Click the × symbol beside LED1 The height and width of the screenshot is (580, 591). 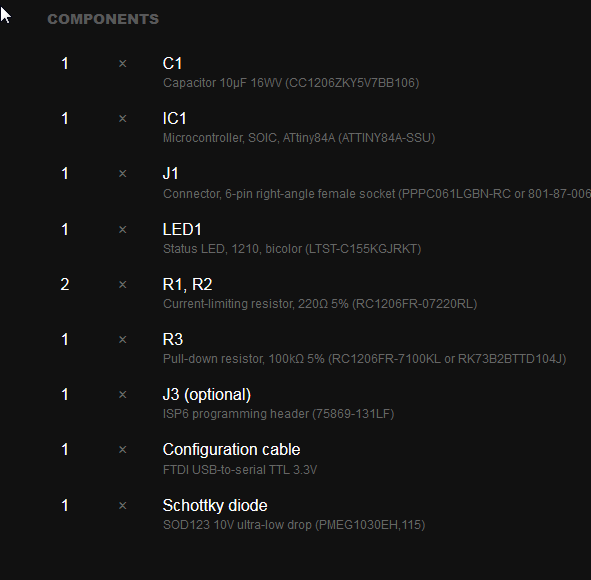(x=122, y=230)
